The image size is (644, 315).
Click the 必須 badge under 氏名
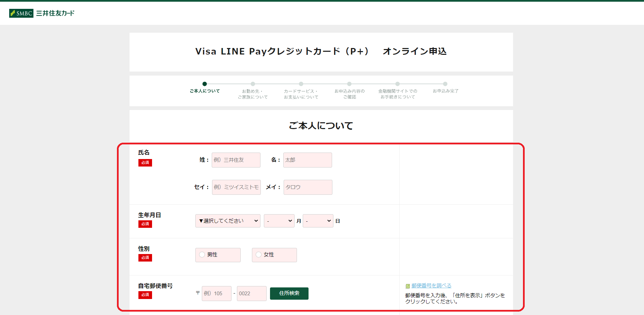tap(145, 163)
